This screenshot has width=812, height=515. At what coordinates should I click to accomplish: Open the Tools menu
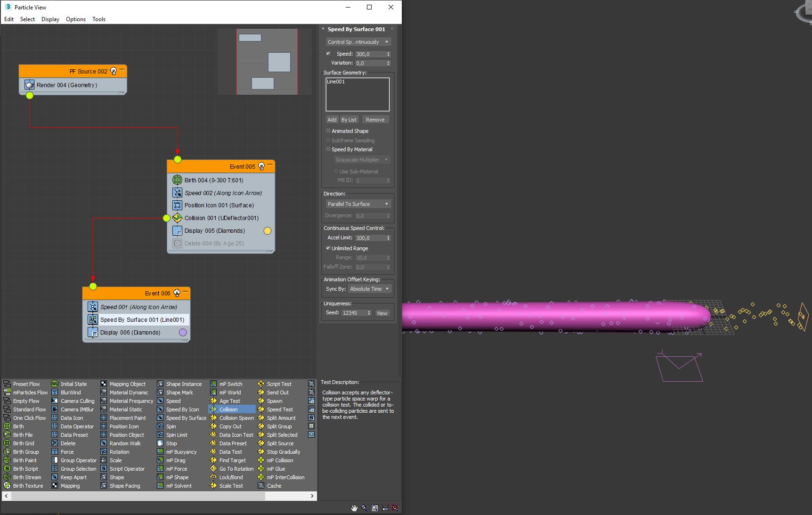99,19
